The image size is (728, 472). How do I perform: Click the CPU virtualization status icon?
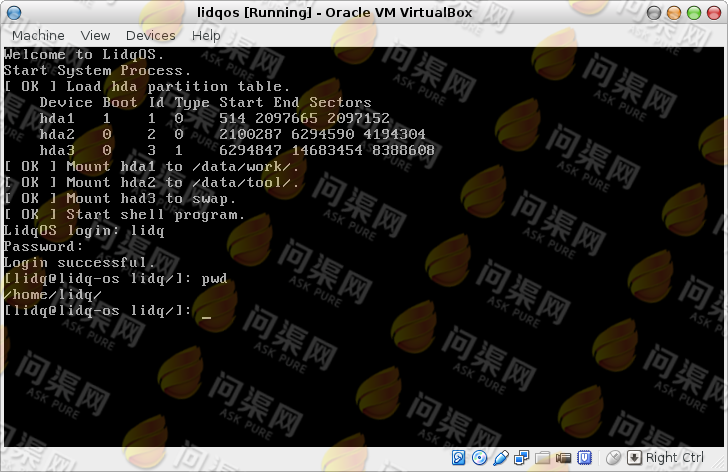585,458
